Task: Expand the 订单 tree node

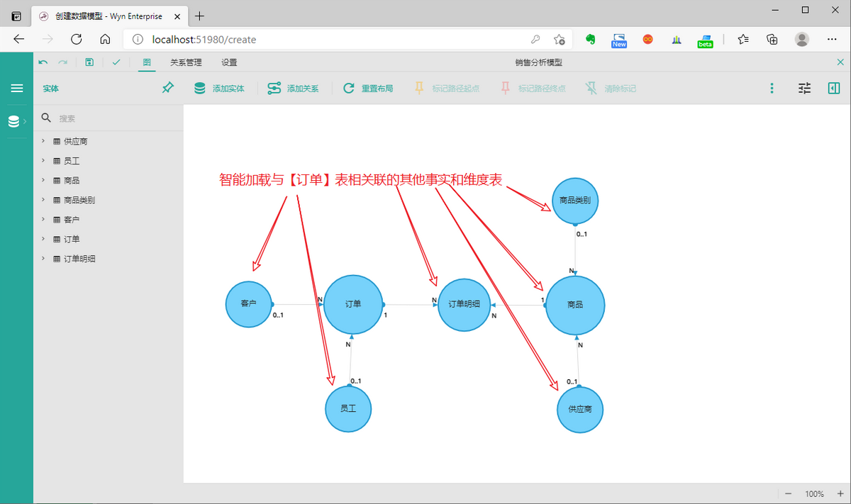Action: [x=43, y=239]
